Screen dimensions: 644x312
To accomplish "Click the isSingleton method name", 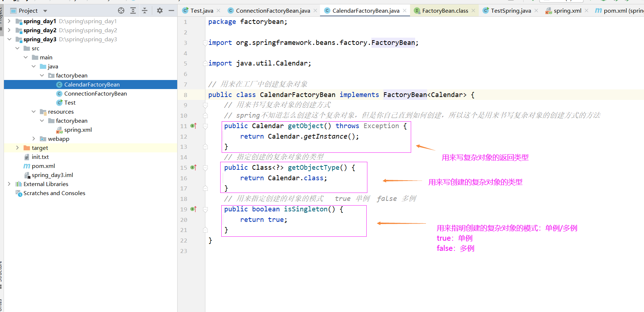I will click(x=306, y=209).
